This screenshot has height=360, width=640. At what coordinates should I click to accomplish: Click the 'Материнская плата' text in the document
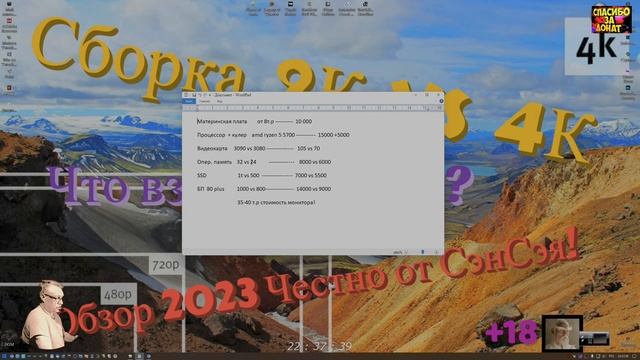[222, 122]
